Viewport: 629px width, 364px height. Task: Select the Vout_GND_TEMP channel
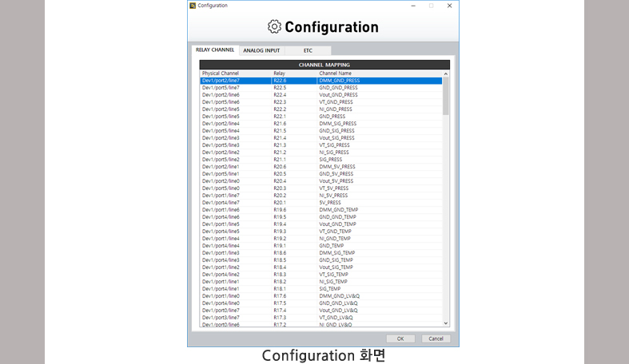click(337, 224)
